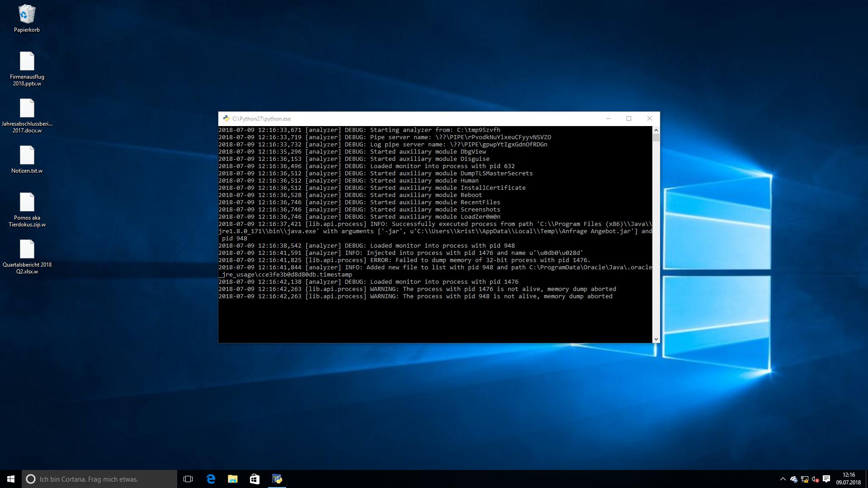Image resolution: width=868 pixels, height=488 pixels.
Task: Select the Tierdokus.zip.w desktop file
Action: (x=27, y=203)
